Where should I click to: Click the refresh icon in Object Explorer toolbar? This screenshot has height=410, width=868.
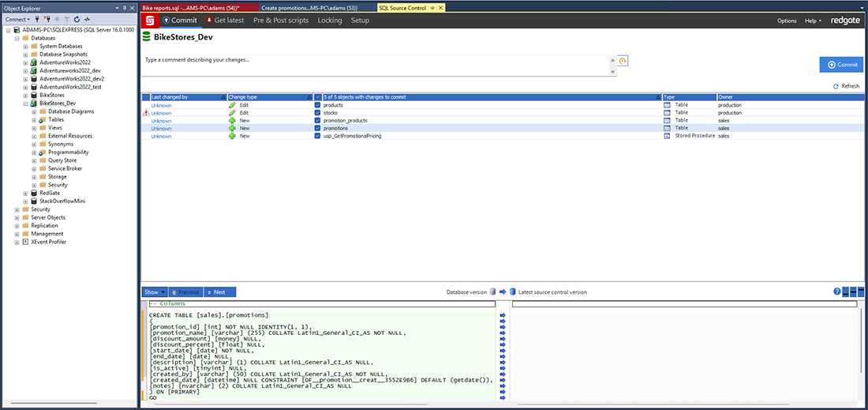click(76, 19)
